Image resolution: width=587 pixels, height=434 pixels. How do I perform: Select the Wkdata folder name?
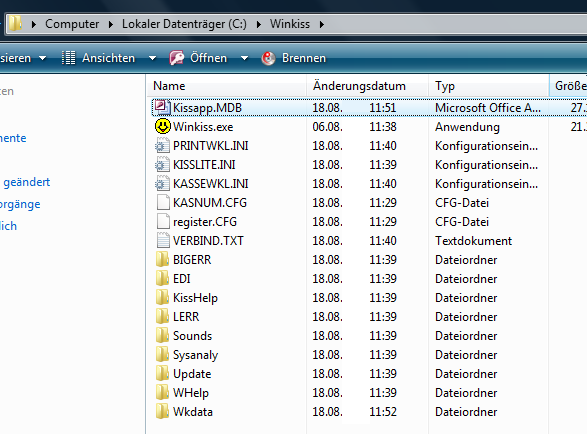tap(192, 412)
